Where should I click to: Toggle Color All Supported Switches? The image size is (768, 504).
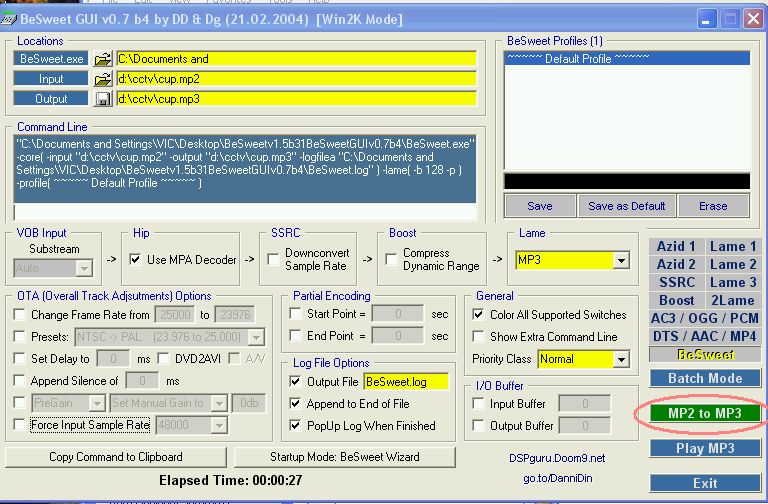[479, 314]
